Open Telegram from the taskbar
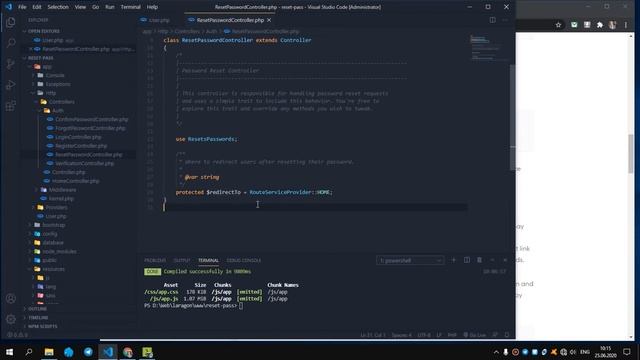The width and height of the screenshot is (640, 360). [88, 352]
